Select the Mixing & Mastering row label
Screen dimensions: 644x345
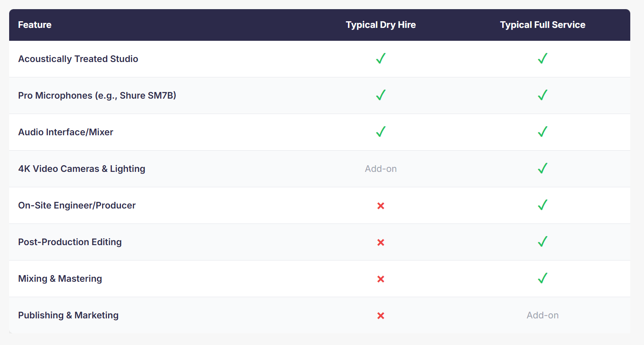click(60, 279)
